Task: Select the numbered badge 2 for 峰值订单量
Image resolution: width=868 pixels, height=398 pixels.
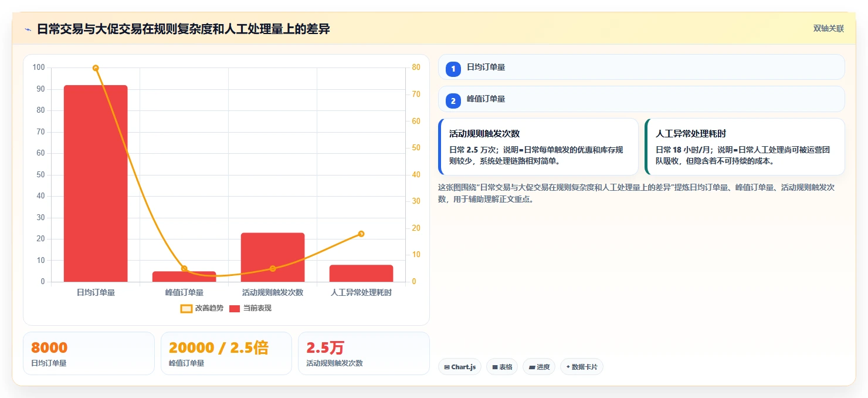Action: click(x=453, y=101)
